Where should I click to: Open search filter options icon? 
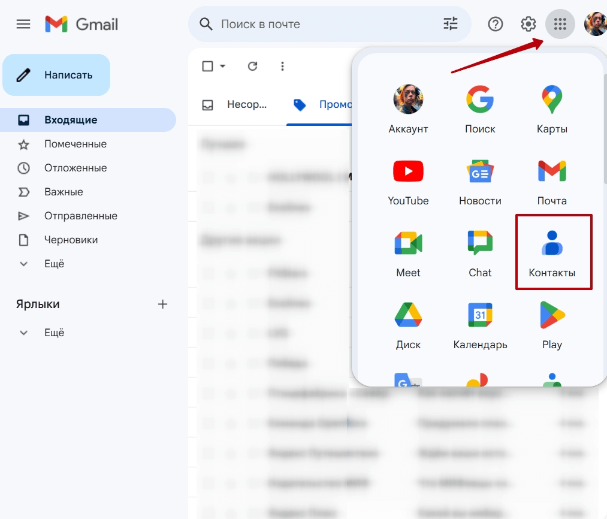(x=450, y=24)
